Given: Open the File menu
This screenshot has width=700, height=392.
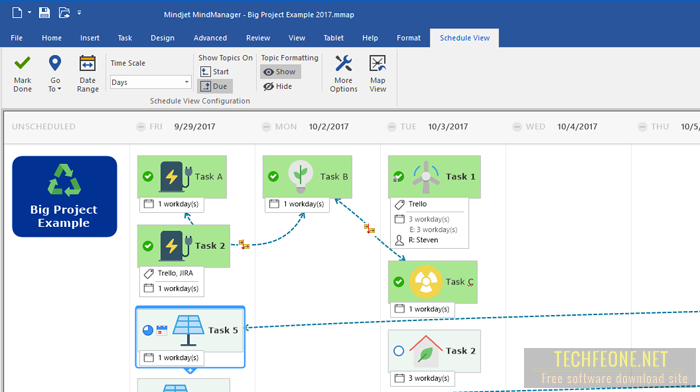Looking at the screenshot, I should (17, 38).
